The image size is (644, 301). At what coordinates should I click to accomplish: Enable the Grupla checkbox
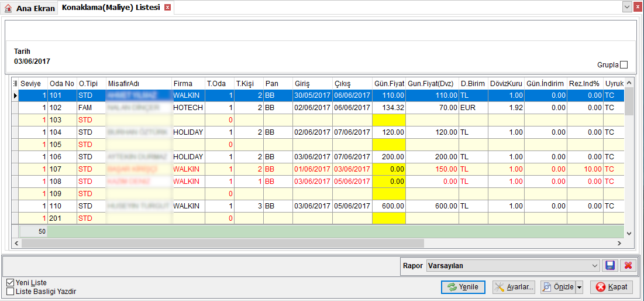point(624,65)
